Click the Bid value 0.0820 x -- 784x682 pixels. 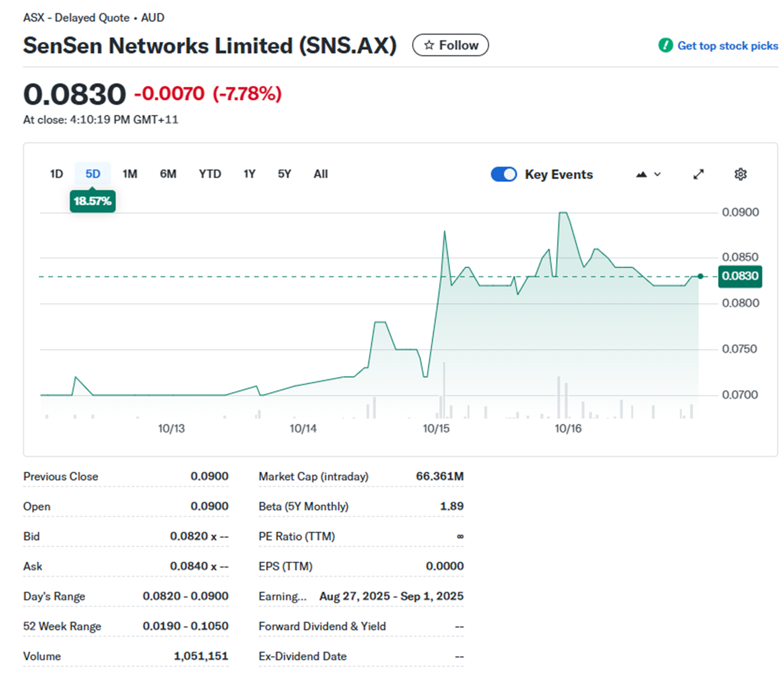coord(199,536)
